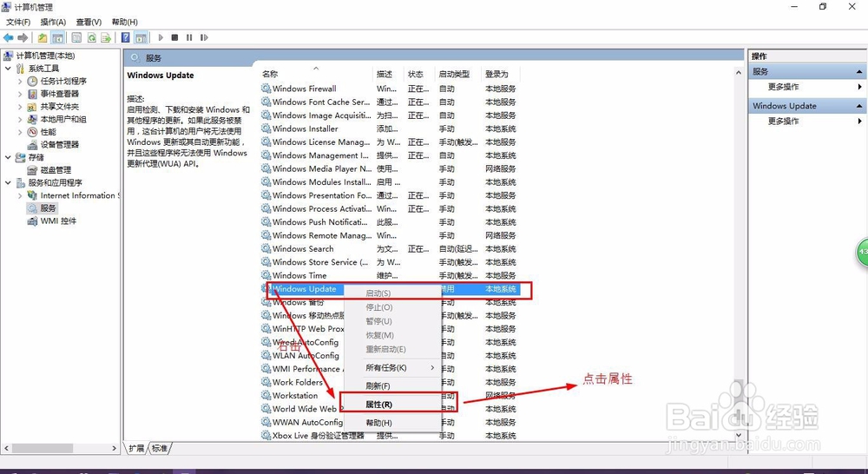
Task: Click the gear icon beside Windows Firewall
Action: point(266,89)
